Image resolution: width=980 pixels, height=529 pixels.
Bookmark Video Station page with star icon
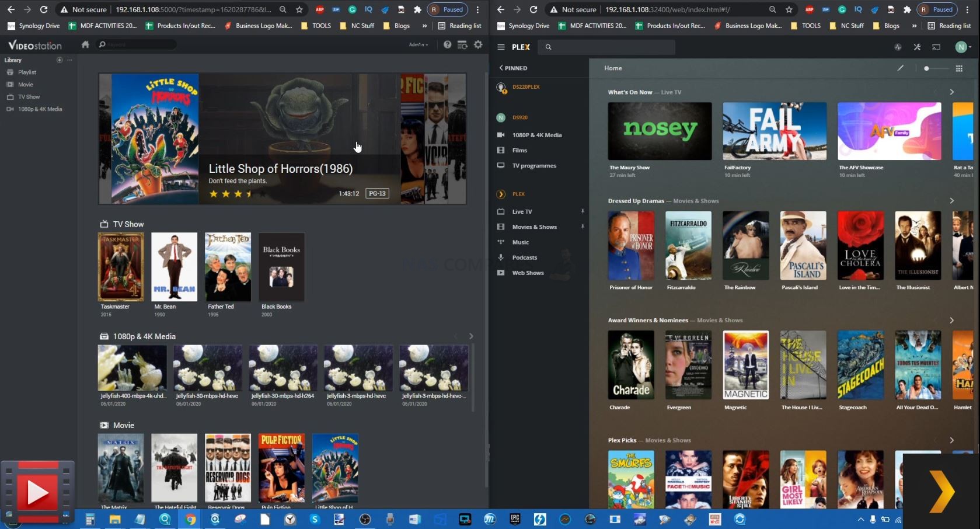click(299, 9)
